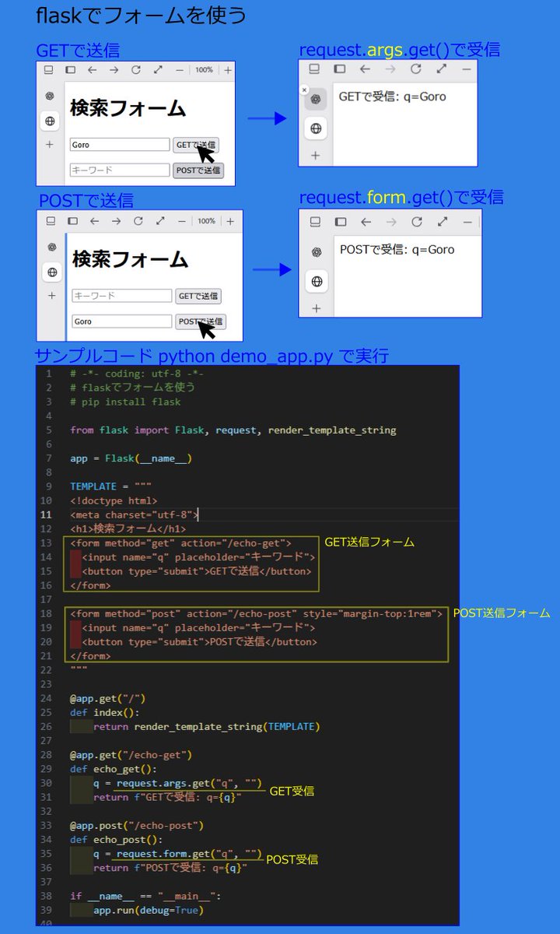
Task: Open the ChatGPT sidebar icon in GETで送信 form window
Action: click(50, 97)
